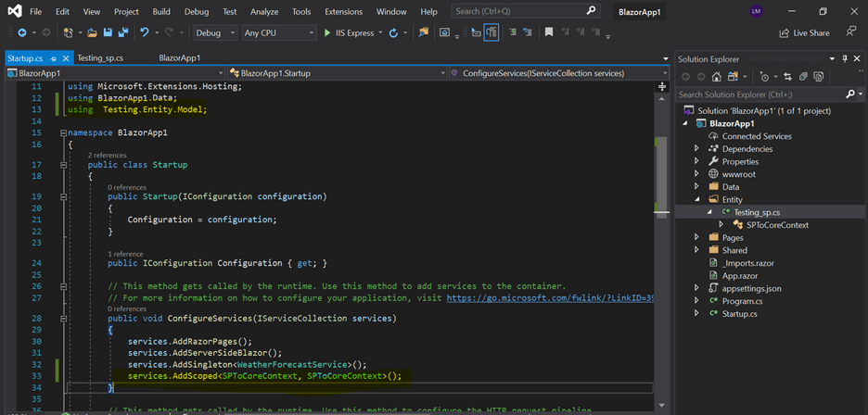Toggle pin on the Startup.cs tab
868x415 pixels.
click(x=52, y=57)
